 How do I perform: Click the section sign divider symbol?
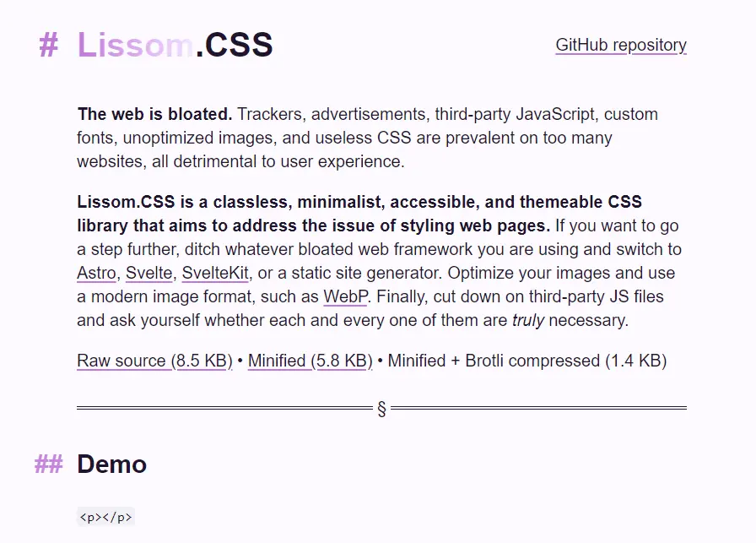coord(382,409)
